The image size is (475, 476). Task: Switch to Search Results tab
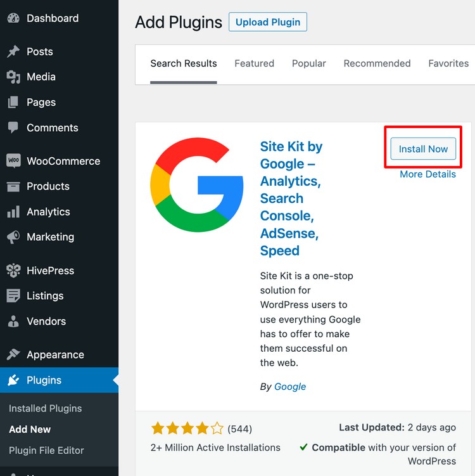(184, 63)
